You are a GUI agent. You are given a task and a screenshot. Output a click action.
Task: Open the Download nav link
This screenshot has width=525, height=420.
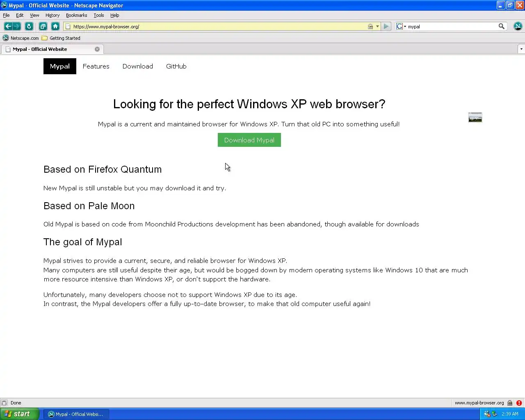click(138, 66)
